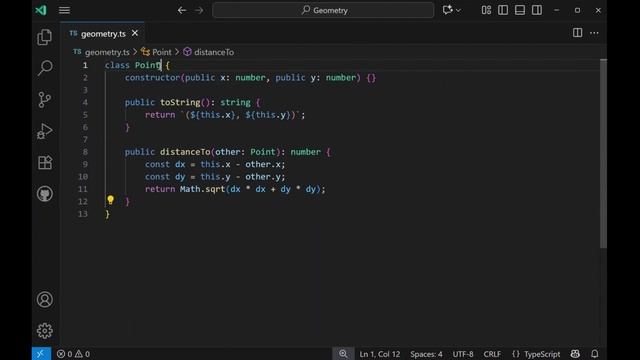The width and height of the screenshot is (640, 360).
Task: Click the Visual Studio logo icon
Action: click(41, 10)
